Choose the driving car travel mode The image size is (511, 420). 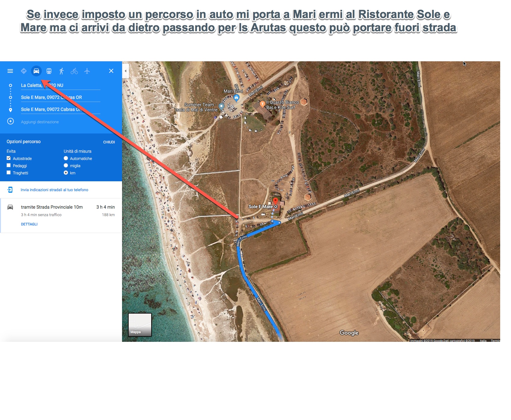point(36,71)
